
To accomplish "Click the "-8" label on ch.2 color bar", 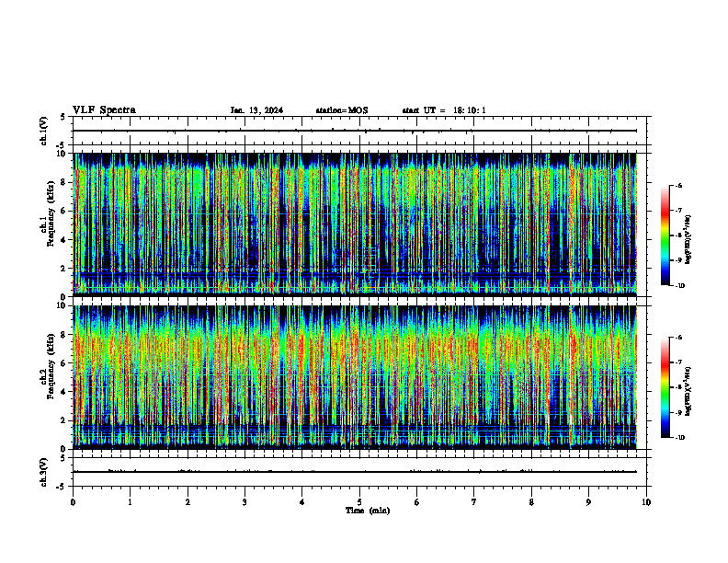I will (x=678, y=387).
